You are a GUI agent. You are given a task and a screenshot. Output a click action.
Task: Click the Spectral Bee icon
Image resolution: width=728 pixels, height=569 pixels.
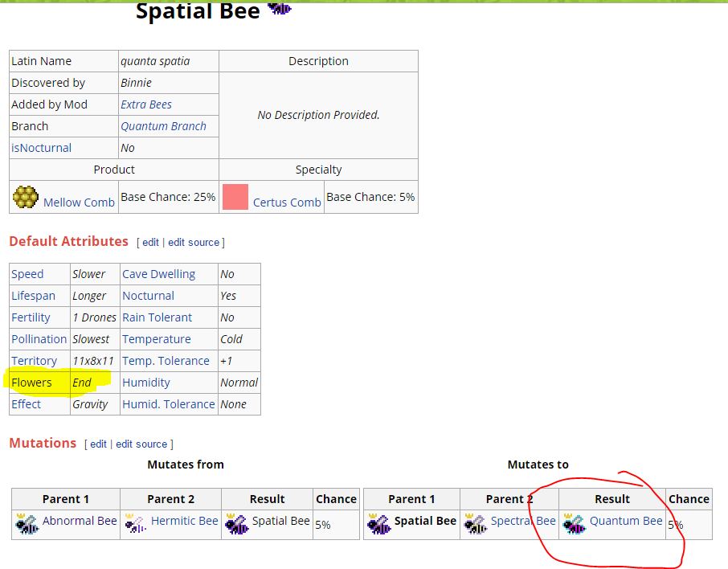pyautogui.click(x=475, y=525)
